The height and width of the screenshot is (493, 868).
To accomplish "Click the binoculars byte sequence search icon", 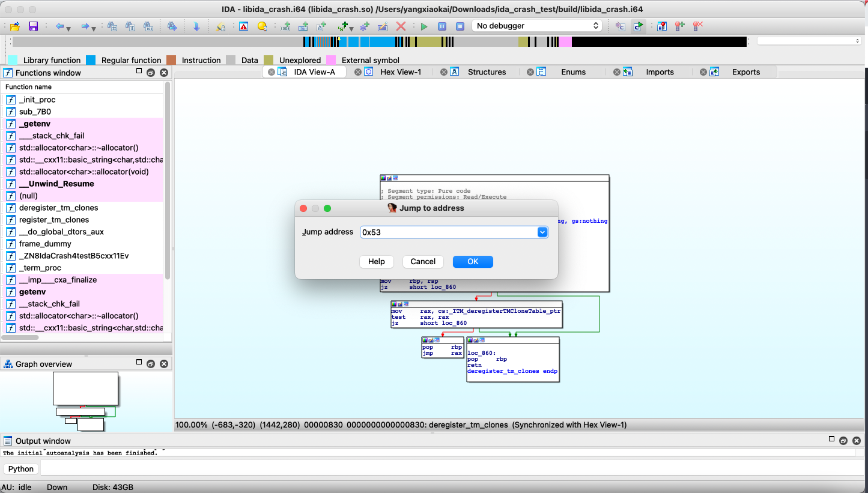I will click(148, 26).
